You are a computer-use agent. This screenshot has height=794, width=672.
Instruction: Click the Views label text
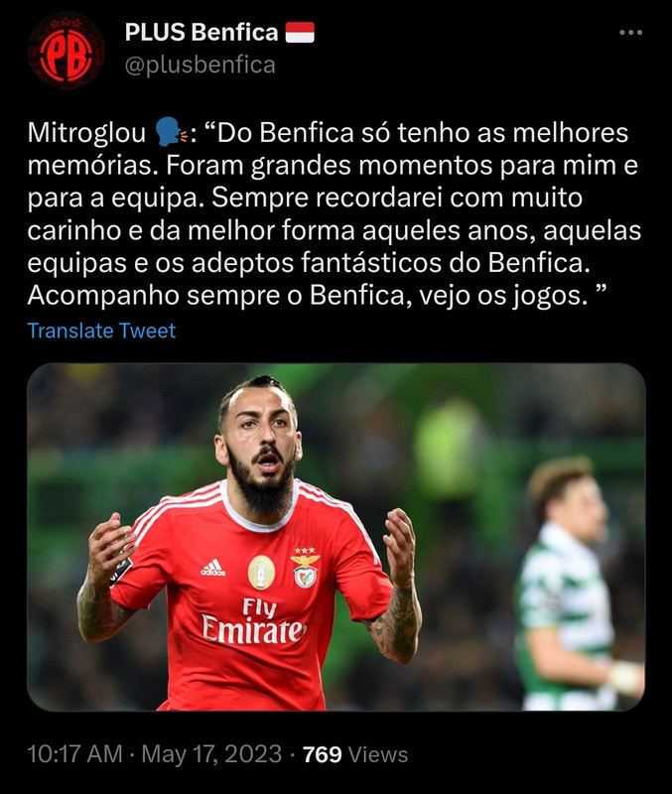[378, 754]
